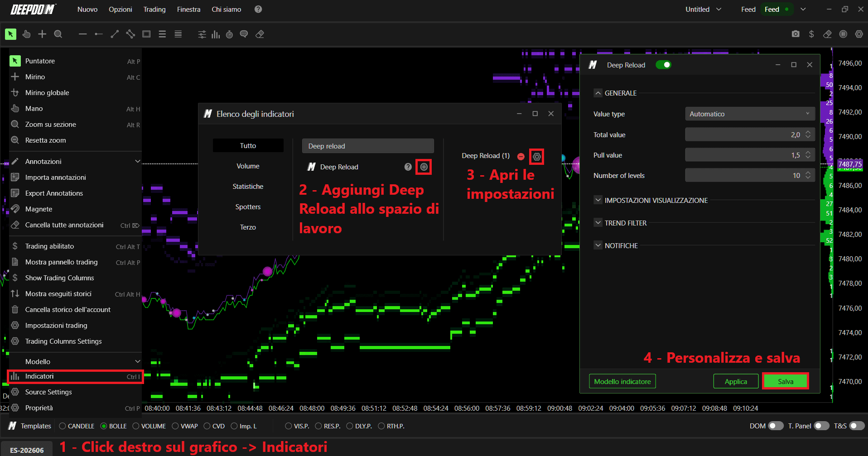The image size is (868, 456).
Task: Select the RTH.P. radio option
Action: (381, 426)
